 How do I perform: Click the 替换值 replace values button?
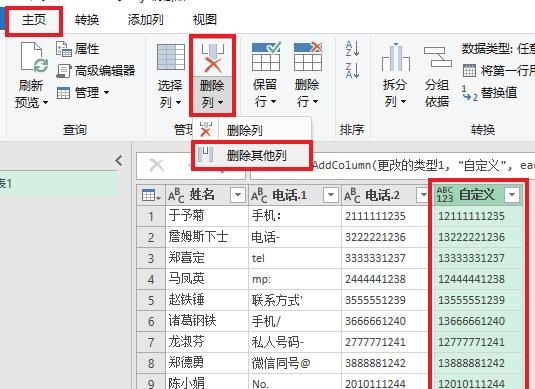coord(490,92)
